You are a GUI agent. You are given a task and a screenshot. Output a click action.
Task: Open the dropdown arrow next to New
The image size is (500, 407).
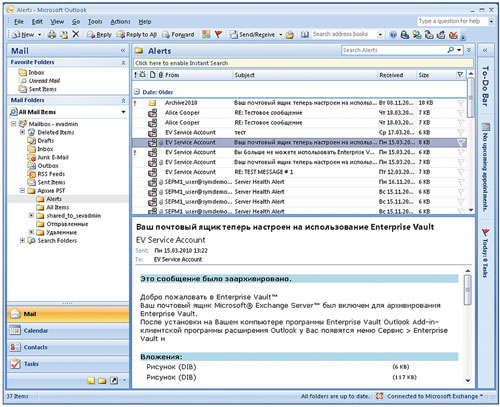point(39,35)
